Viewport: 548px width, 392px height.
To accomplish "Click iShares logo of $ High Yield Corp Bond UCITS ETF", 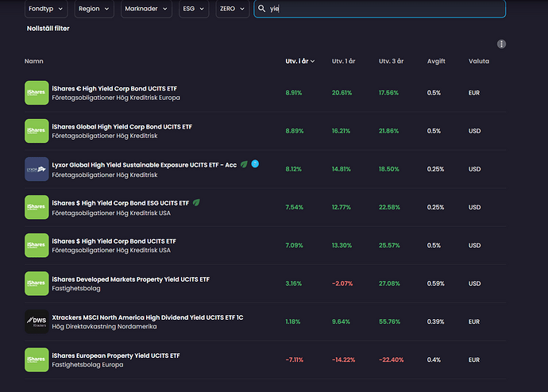I will [x=37, y=245].
